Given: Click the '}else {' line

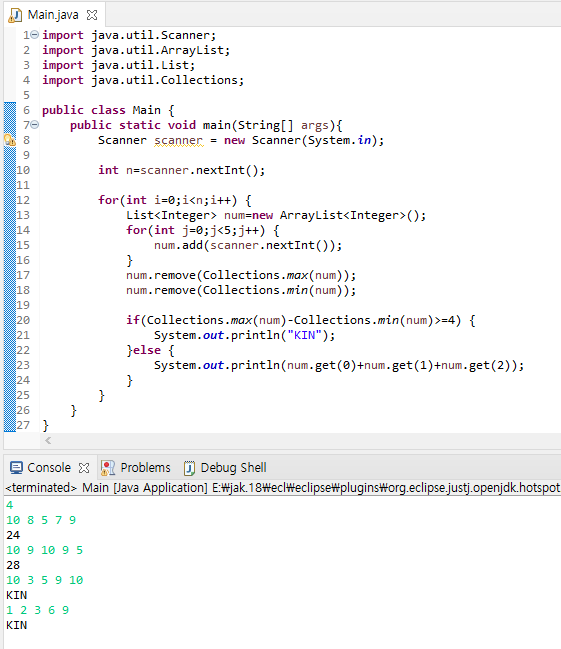Looking at the screenshot, I should click(x=150, y=350).
